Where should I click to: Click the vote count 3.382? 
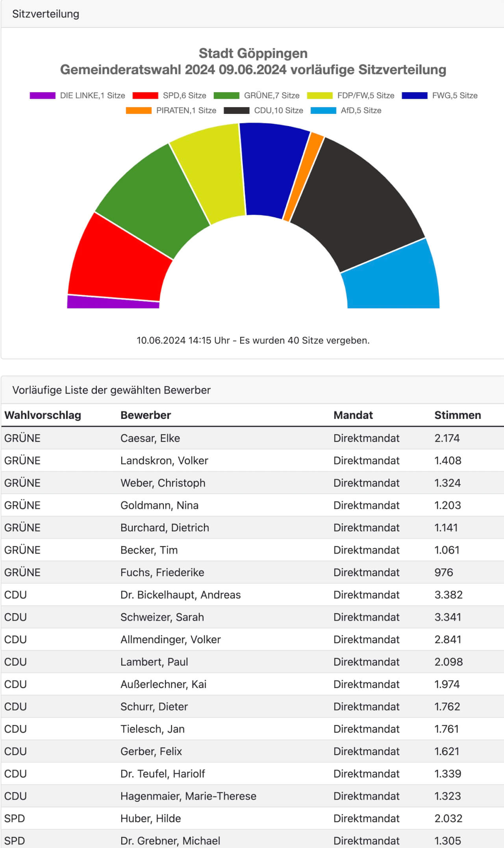448,595
